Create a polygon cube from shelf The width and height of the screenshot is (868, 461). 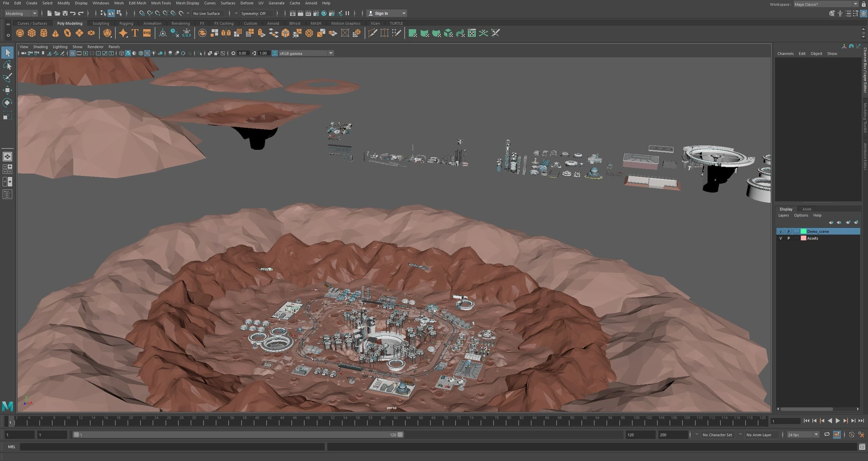(32, 33)
